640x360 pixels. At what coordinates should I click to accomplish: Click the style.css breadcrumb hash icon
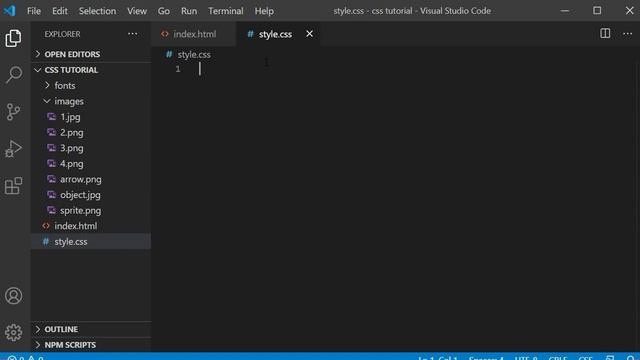coord(169,54)
